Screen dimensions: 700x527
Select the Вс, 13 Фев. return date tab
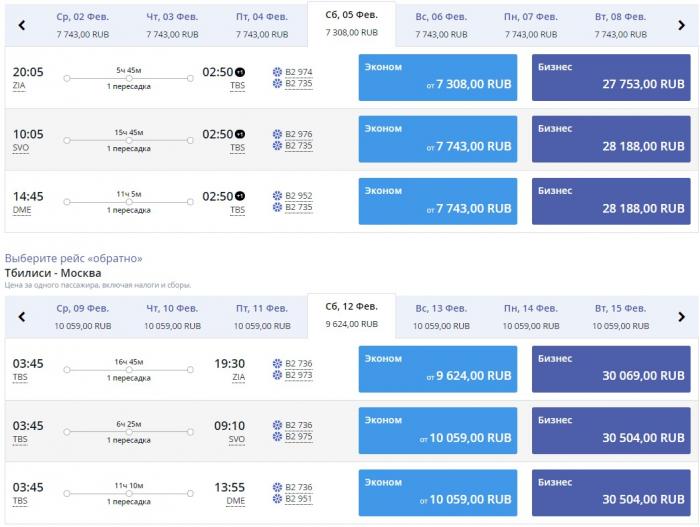pos(441,316)
